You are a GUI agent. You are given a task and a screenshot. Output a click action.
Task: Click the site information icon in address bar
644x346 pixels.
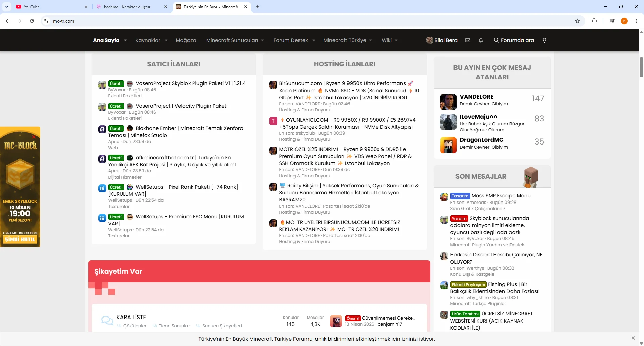pos(46,21)
